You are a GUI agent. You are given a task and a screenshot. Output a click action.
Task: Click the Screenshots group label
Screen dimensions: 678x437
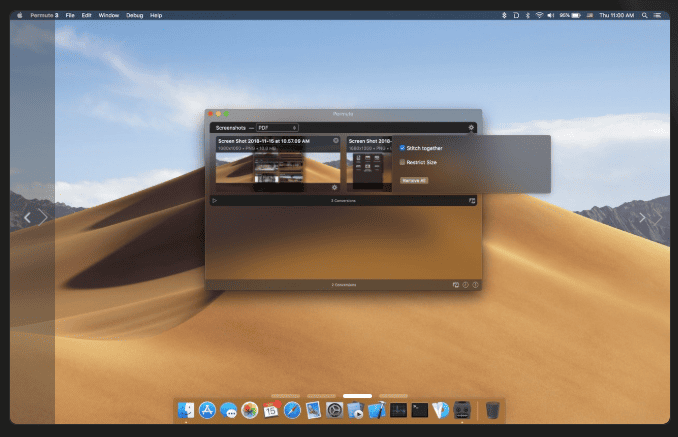coord(230,128)
